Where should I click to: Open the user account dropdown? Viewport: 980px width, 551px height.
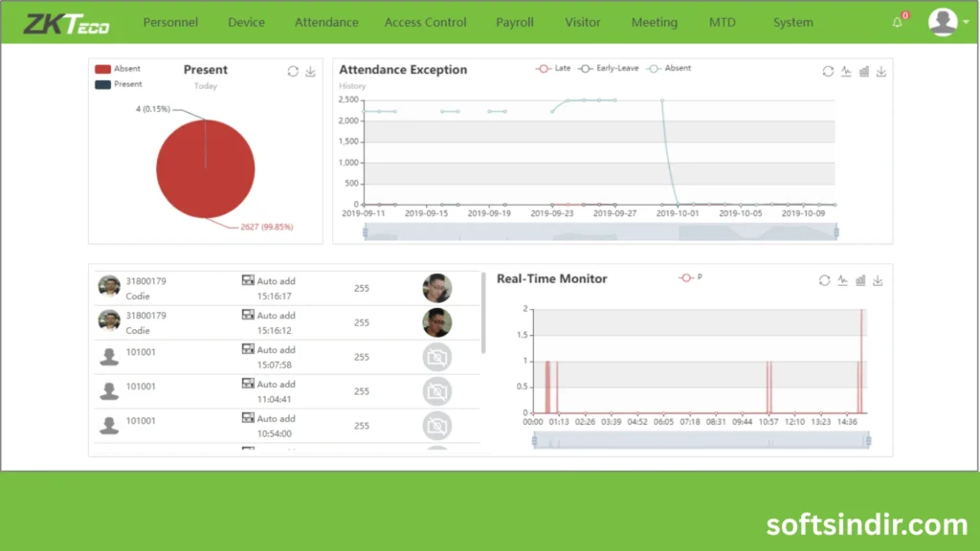point(948,23)
